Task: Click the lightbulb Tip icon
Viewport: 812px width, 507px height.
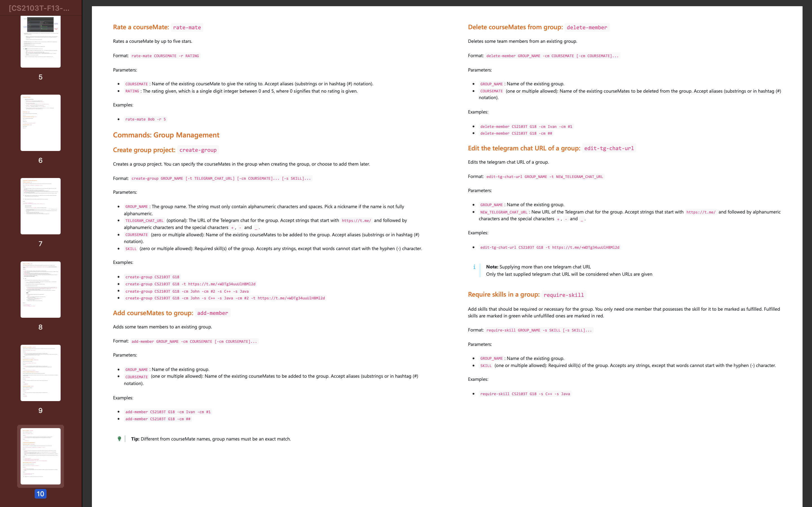Action: [x=120, y=439]
